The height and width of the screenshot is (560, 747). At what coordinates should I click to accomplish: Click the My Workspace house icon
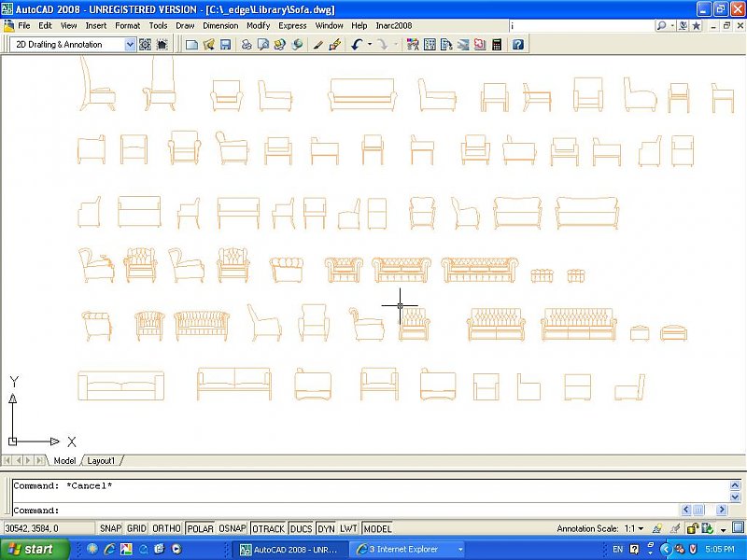162,45
